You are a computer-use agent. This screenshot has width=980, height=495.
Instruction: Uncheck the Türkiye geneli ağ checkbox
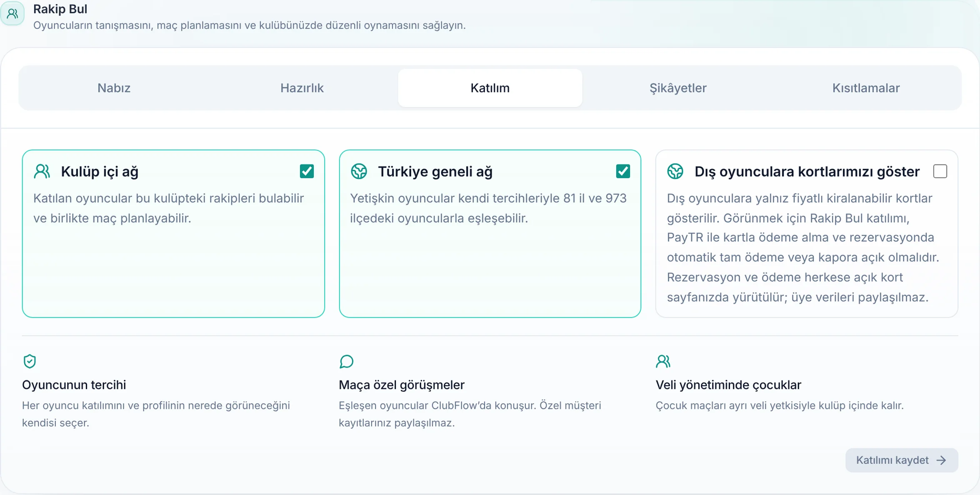pos(623,171)
